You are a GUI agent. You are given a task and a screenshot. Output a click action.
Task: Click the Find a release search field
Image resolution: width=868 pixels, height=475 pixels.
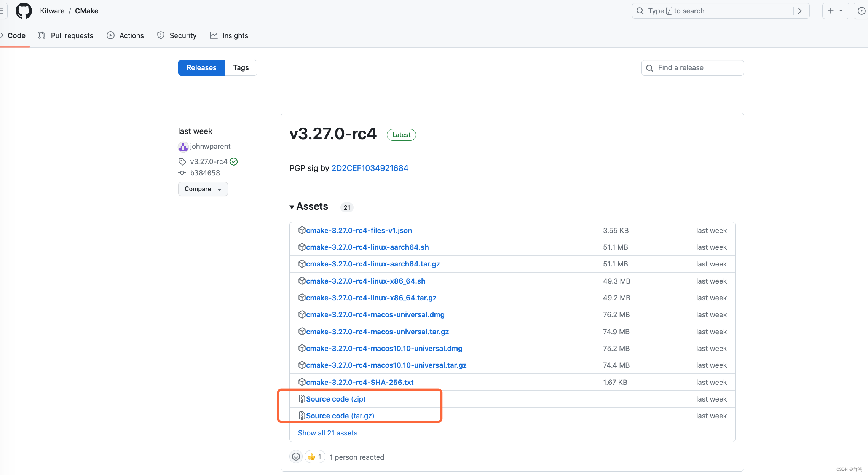[x=697, y=68]
